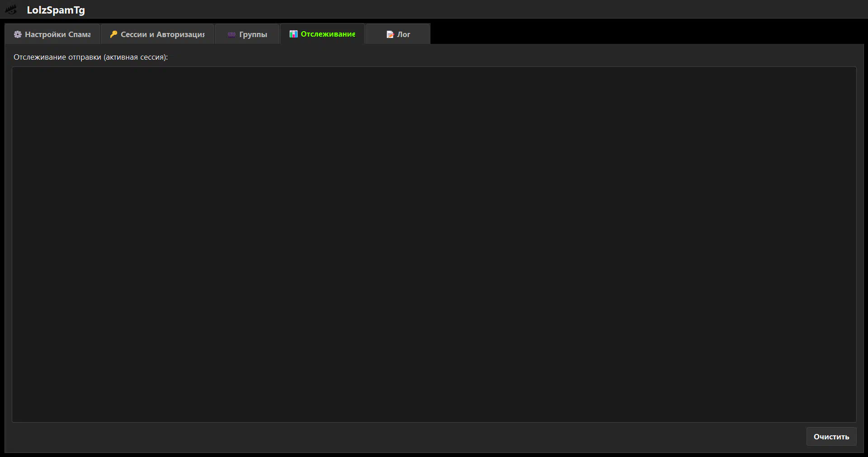The width and height of the screenshot is (868, 457).
Task: Click the purple people icon on the Группы tab
Action: (232, 34)
